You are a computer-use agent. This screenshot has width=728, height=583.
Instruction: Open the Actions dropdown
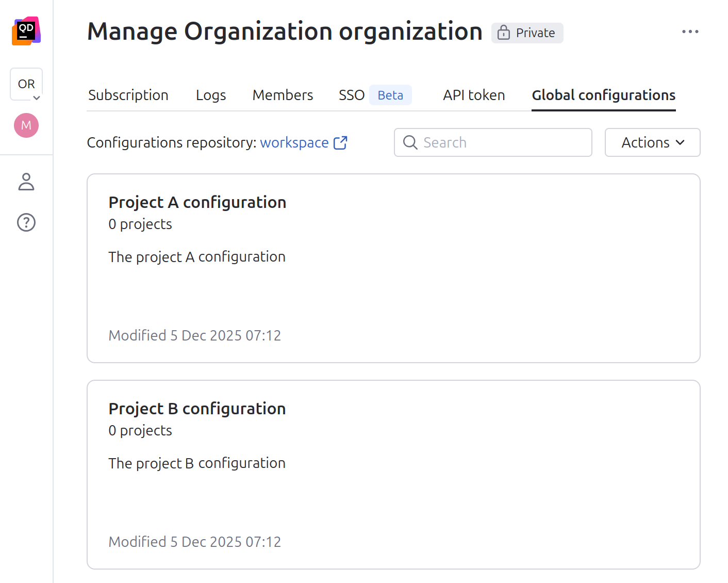point(652,142)
